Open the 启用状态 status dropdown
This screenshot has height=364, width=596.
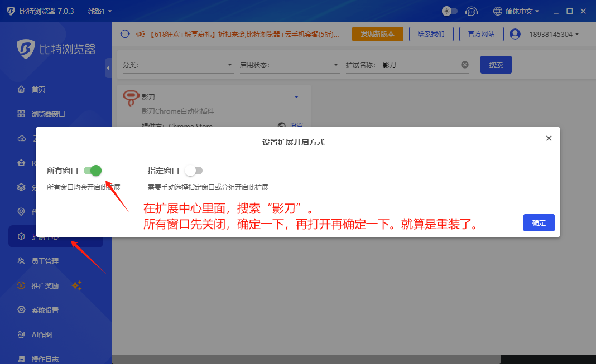[x=290, y=65]
